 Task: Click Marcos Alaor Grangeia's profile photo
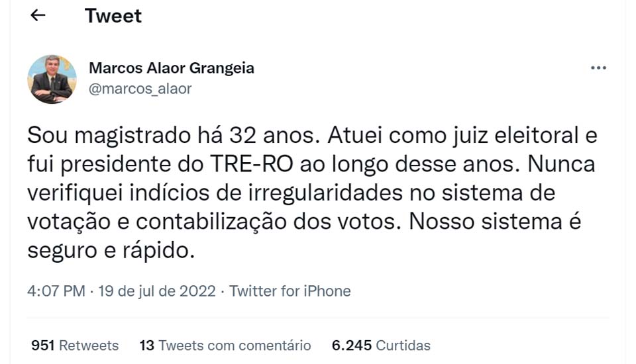click(x=52, y=79)
